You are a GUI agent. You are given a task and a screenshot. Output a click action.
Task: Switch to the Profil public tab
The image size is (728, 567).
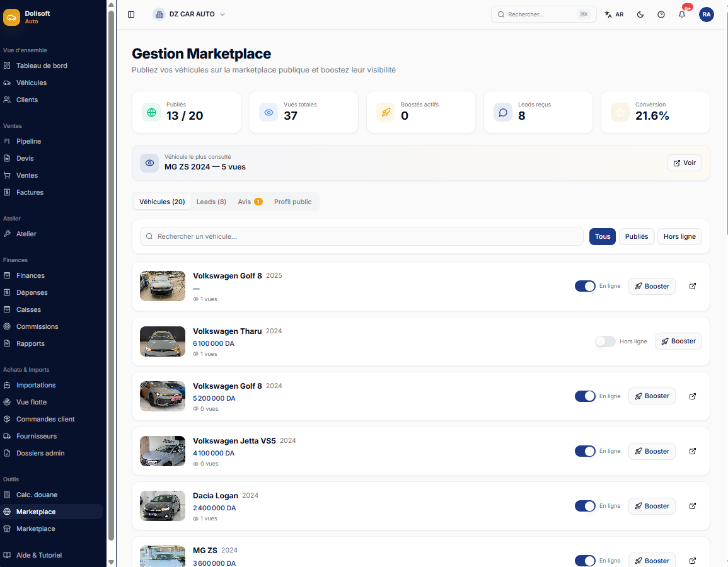(x=293, y=202)
